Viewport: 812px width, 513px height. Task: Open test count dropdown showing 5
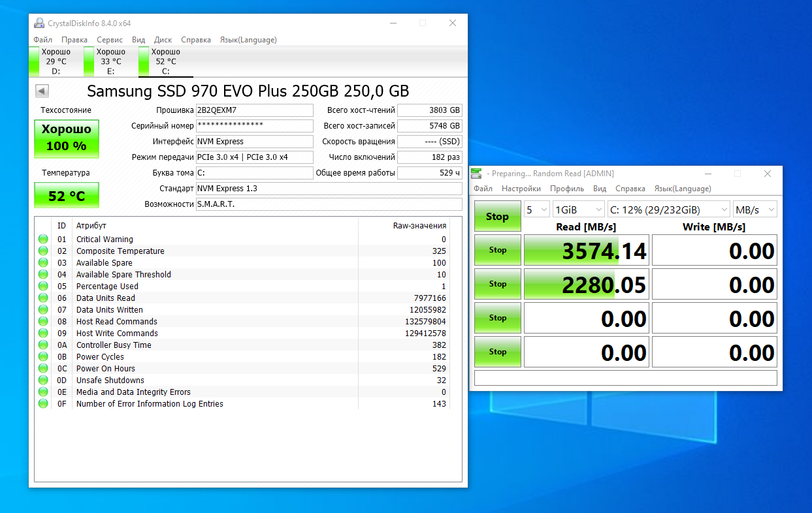(x=536, y=210)
